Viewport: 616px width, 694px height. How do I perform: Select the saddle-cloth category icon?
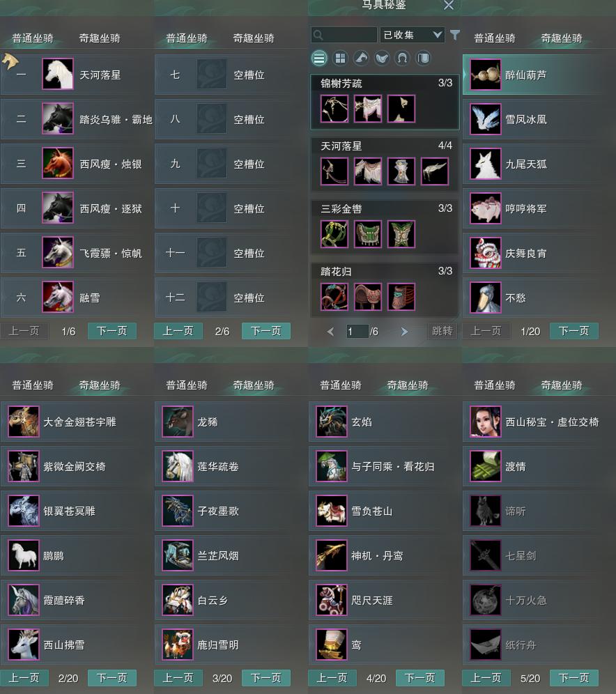click(424, 58)
